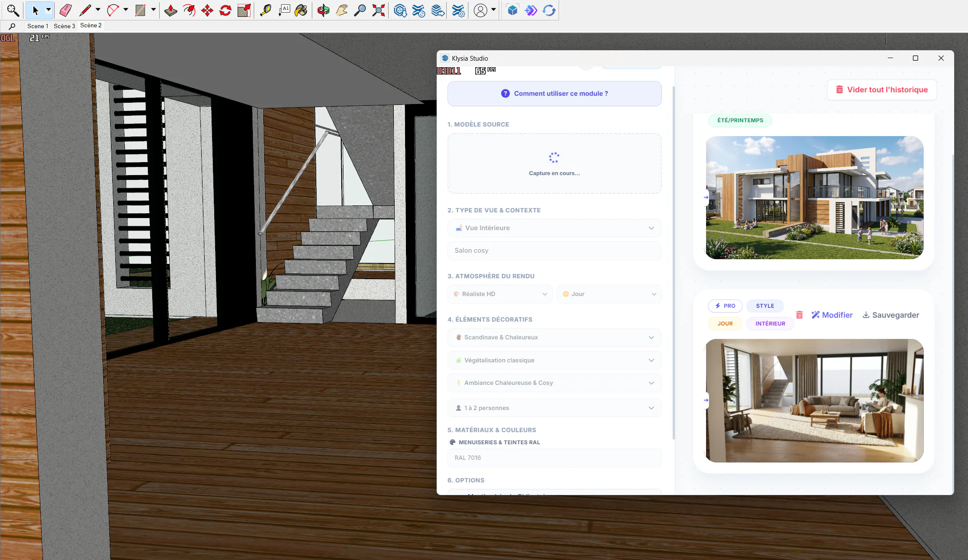
Task: Click the PRO tag badge
Action: point(725,306)
